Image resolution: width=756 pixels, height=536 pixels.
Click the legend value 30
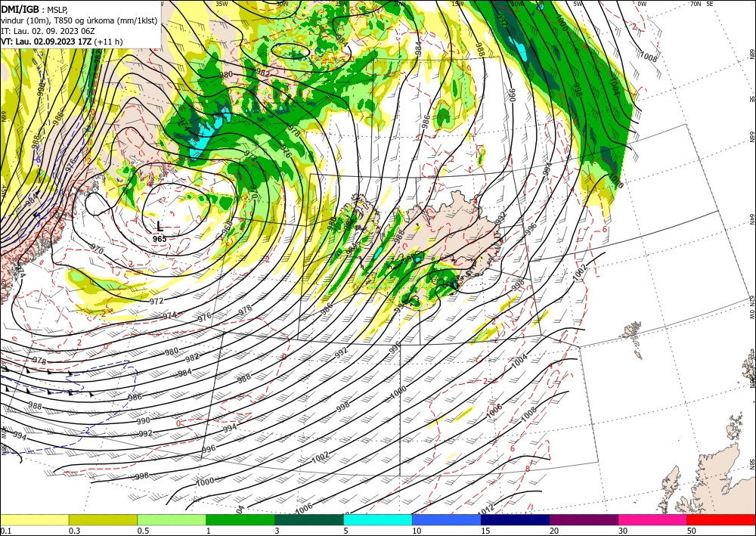point(623,531)
